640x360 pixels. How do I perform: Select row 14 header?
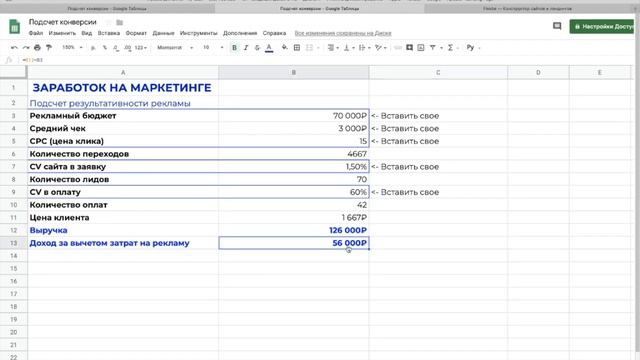(13, 256)
